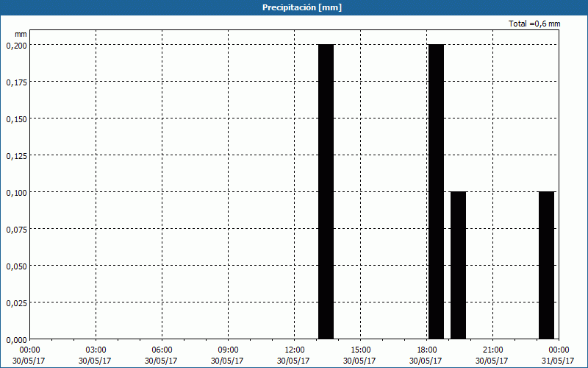
Task: Click the 12:00 30/05/17 time label
Action: click(x=294, y=355)
